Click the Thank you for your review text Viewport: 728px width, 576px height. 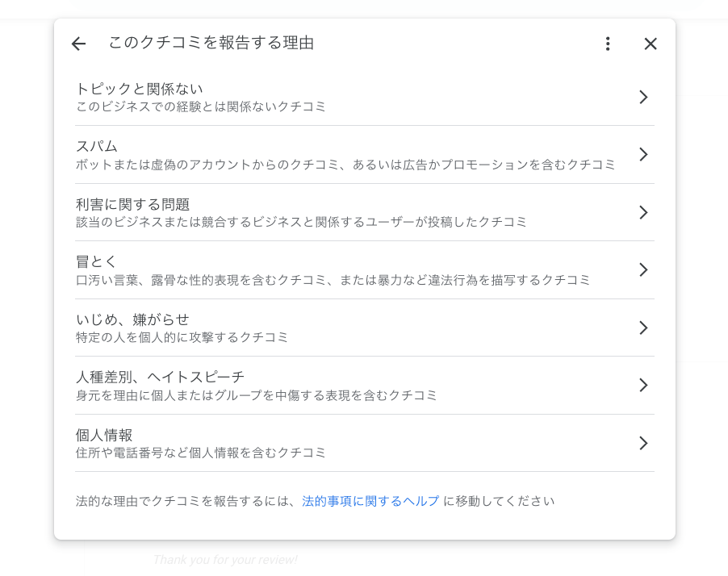click(224, 559)
